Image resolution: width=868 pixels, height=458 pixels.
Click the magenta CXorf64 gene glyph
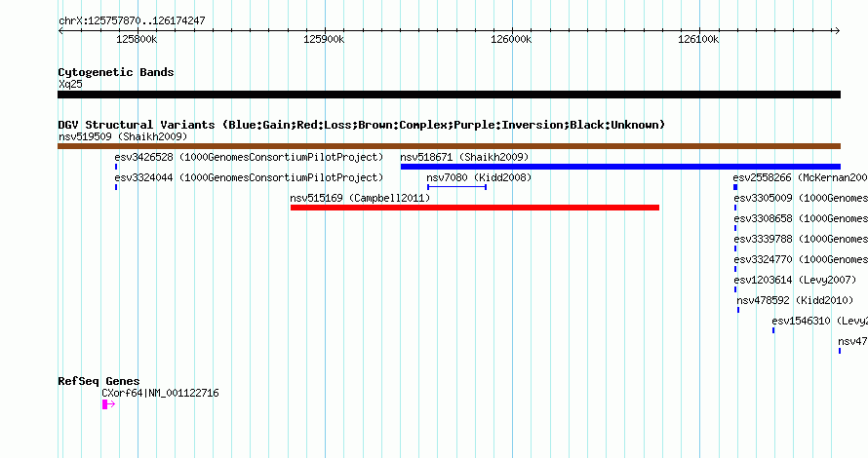tap(108, 404)
